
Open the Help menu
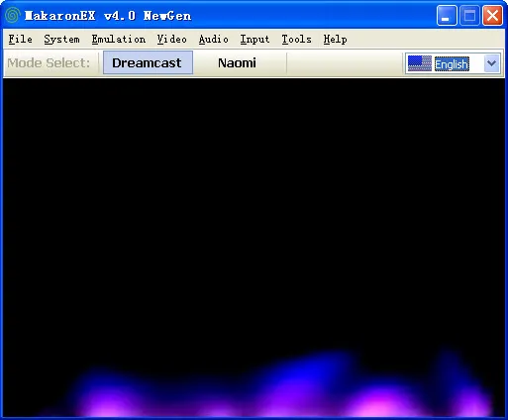coord(335,40)
